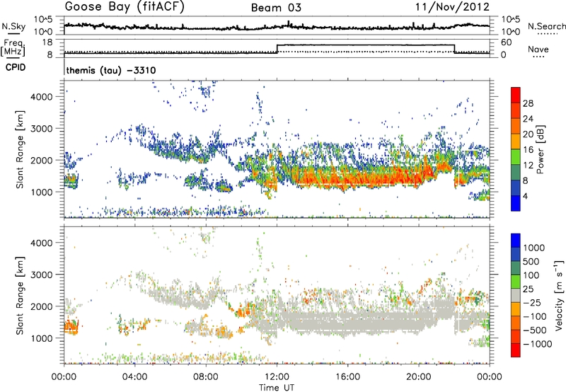Click the "16:00" time tick label
This screenshot has height=392, width=566.
(347, 377)
